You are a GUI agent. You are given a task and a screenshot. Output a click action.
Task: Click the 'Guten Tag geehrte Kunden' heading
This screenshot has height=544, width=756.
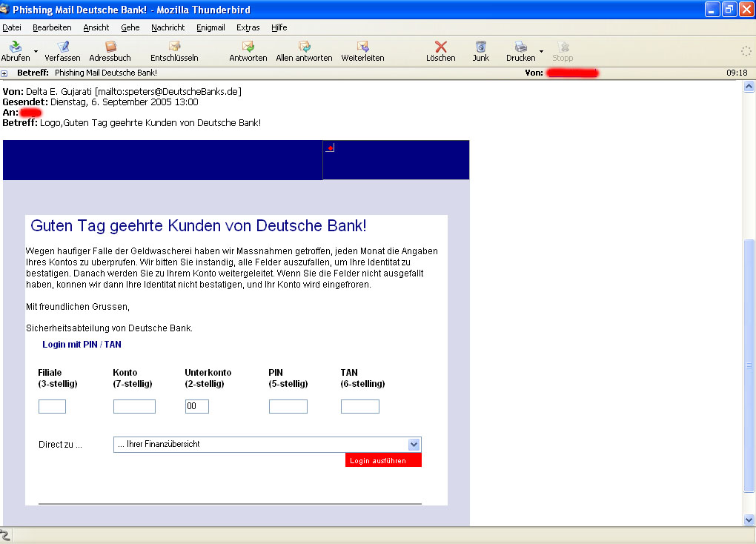(x=198, y=226)
